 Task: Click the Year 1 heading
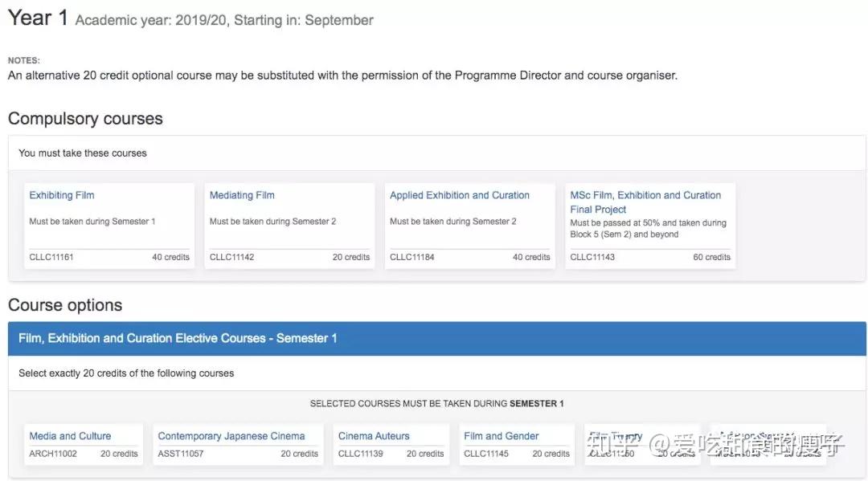38,18
